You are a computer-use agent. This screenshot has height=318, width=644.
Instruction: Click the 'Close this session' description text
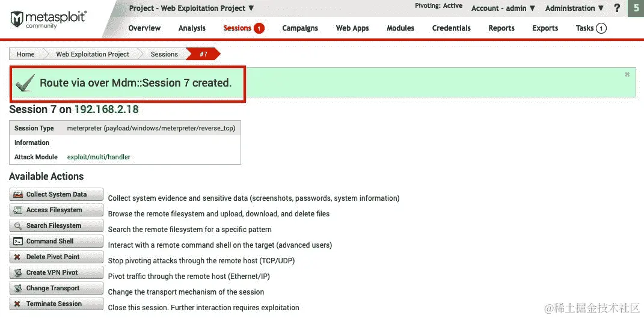[204, 307]
